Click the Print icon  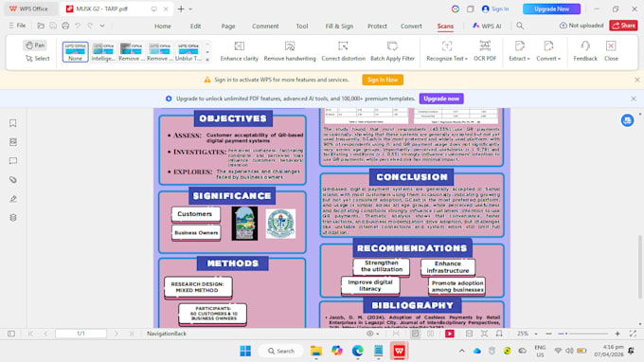click(65, 26)
